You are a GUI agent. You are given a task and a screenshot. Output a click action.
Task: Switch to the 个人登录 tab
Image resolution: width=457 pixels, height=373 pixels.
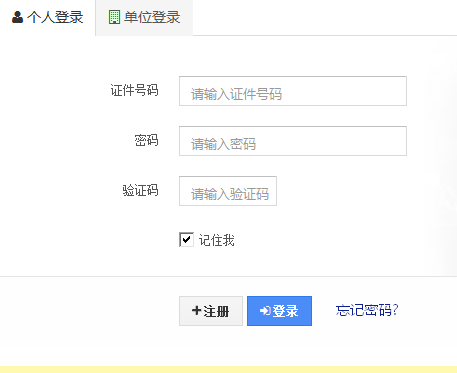pyautogui.click(x=48, y=17)
